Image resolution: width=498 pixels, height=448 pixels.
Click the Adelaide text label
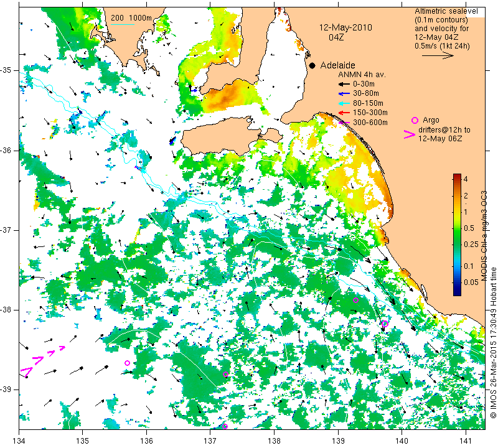tap(337, 65)
